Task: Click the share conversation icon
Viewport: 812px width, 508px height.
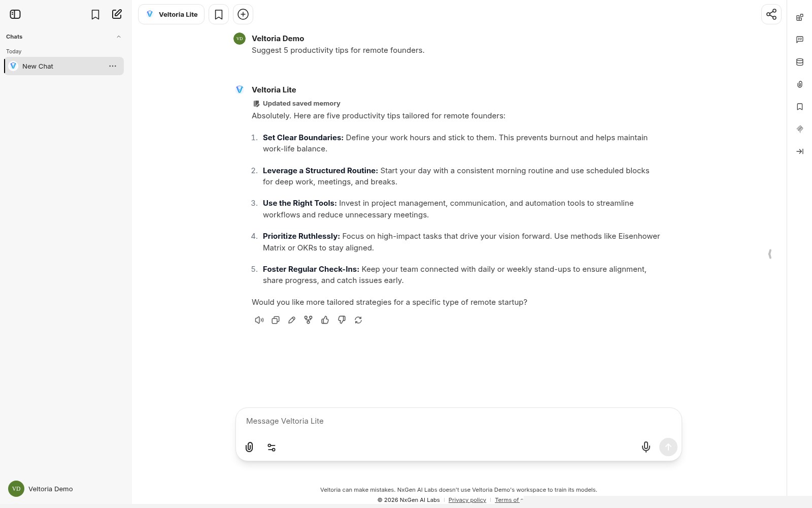Action: pos(771,14)
